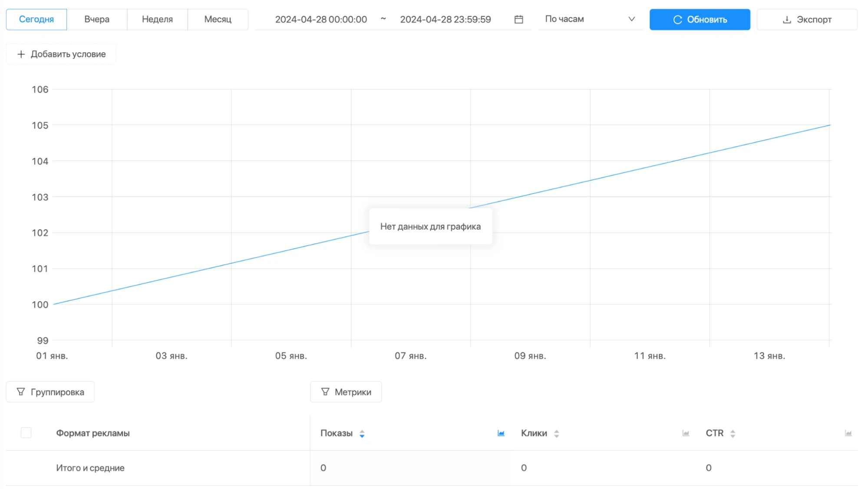Open the Метрики filter selector
Image resolution: width=868 pixels, height=489 pixels.
[x=346, y=392]
